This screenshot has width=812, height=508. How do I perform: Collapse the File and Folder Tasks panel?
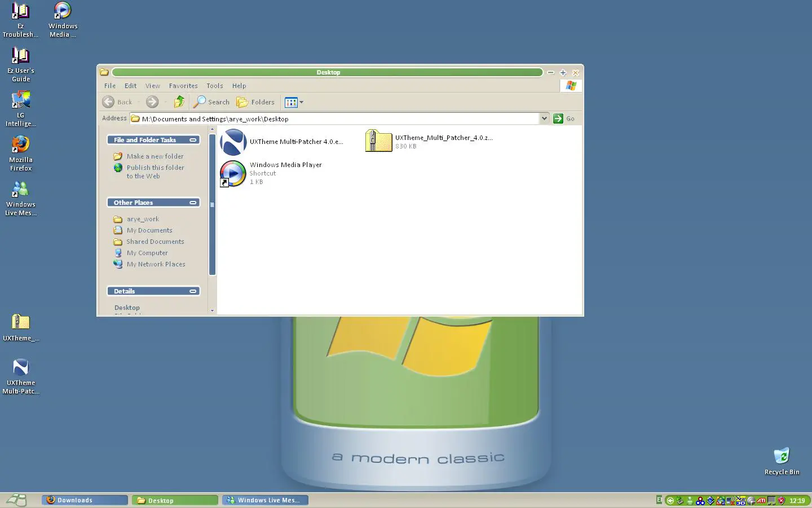(x=193, y=140)
